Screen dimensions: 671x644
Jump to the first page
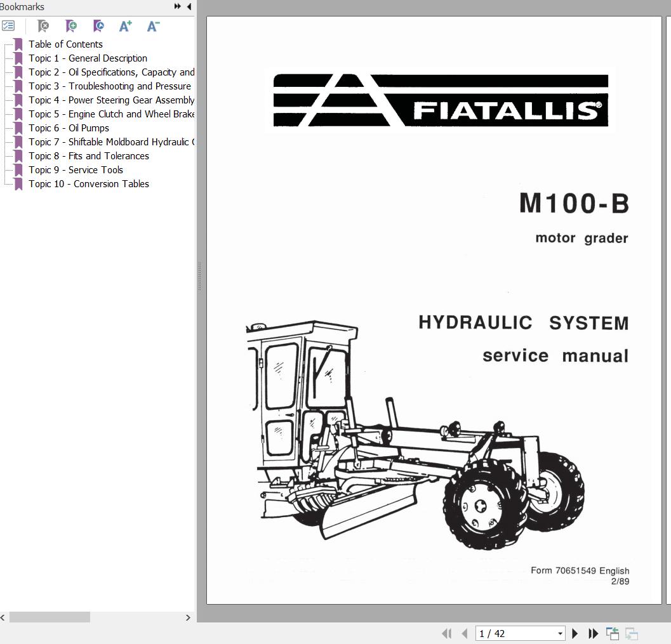coord(447,633)
